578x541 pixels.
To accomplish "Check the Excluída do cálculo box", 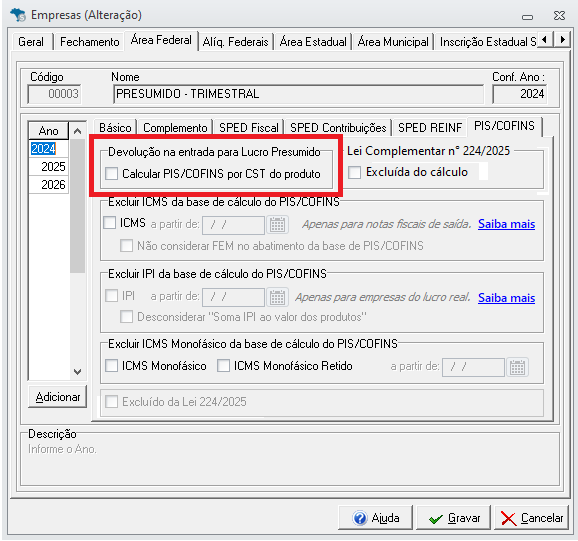I will tap(355, 172).
